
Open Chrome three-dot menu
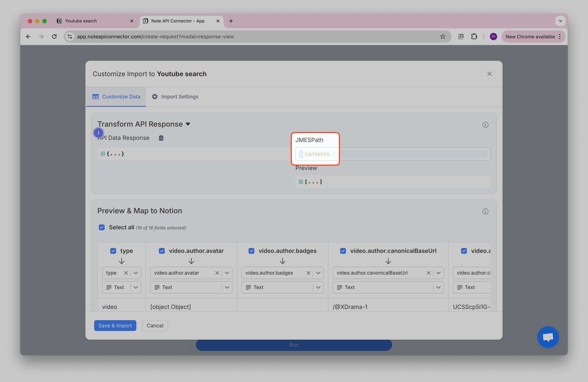pos(560,37)
